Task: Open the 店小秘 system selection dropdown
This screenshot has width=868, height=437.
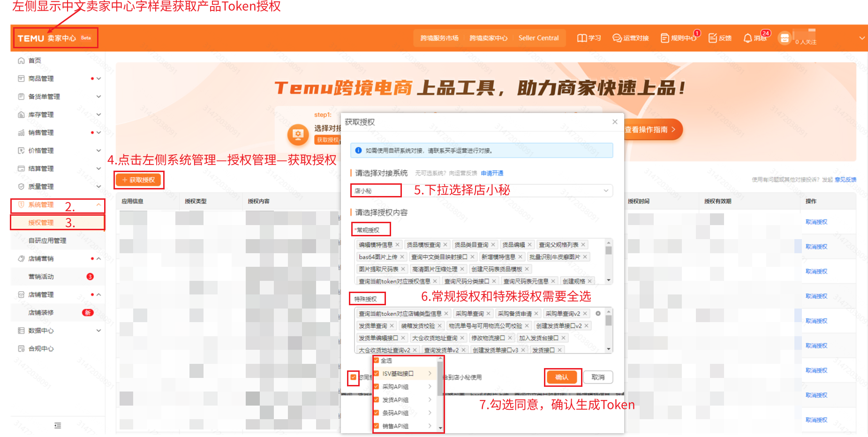Action: tap(482, 191)
